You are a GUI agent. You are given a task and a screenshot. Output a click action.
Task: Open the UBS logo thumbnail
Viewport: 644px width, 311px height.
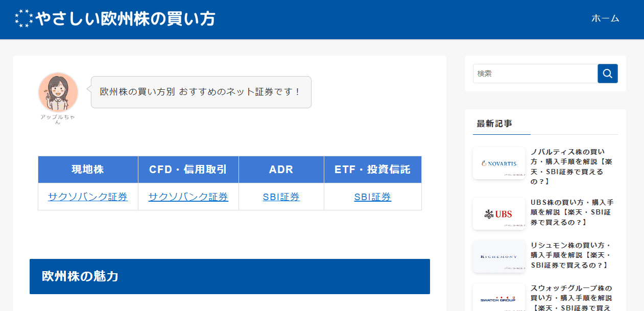point(498,213)
